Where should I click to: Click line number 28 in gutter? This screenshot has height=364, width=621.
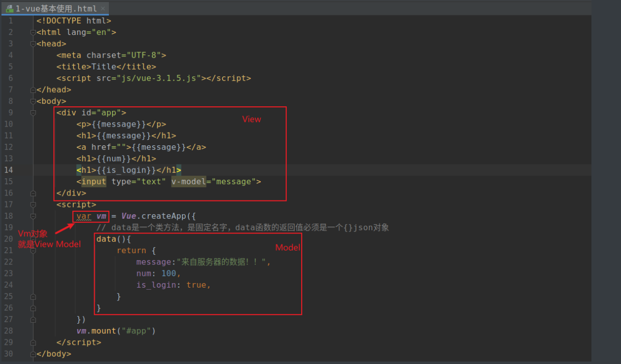click(x=8, y=331)
